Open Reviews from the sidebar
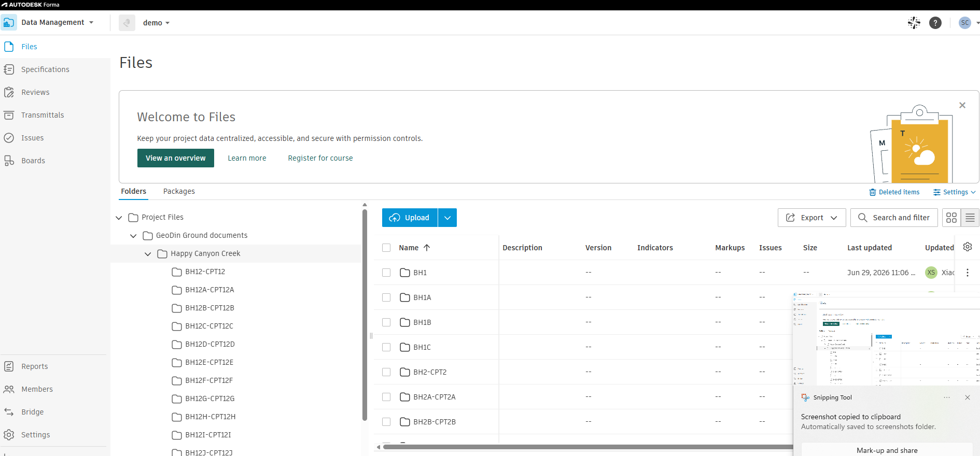The height and width of the screenshot is (456, 980). (x=35, y=92)
